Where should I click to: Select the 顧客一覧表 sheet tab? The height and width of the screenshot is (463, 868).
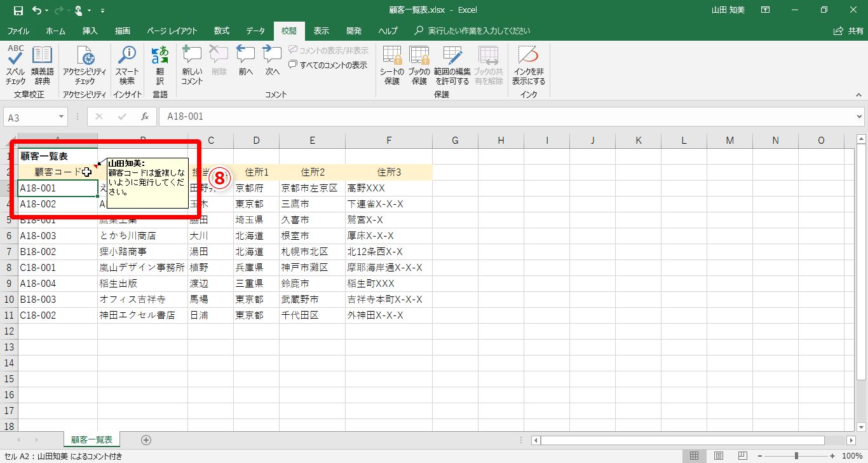92,439
